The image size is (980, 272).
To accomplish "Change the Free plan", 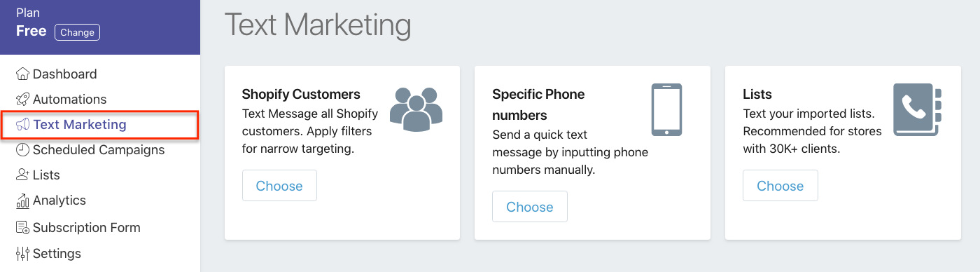I will pos(77,32).
